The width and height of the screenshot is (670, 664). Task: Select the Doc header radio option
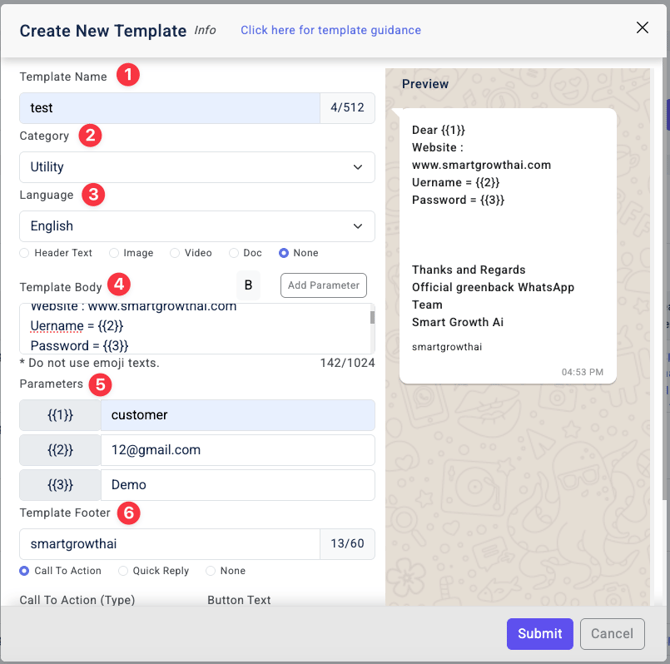[234, 253]
